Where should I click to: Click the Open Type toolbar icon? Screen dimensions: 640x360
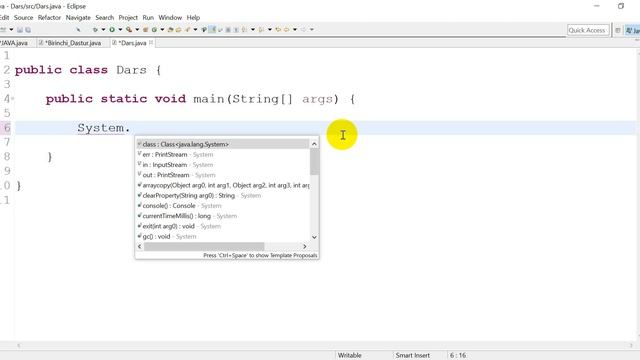[x=170, y=30]
